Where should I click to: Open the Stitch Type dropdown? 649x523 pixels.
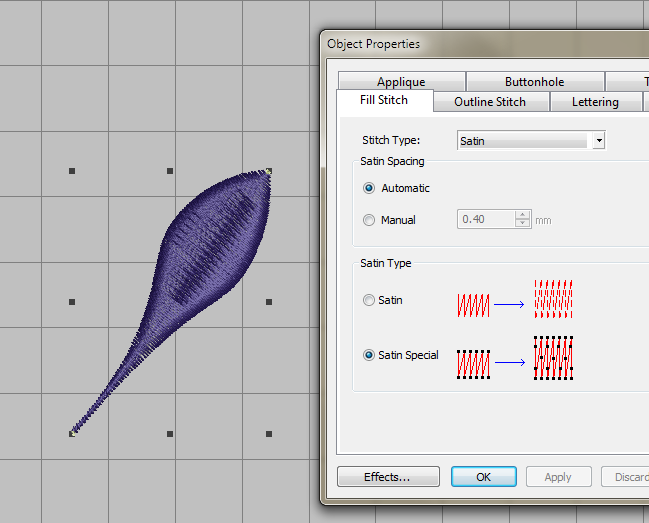pyautogui.click(x=598, y=141)
